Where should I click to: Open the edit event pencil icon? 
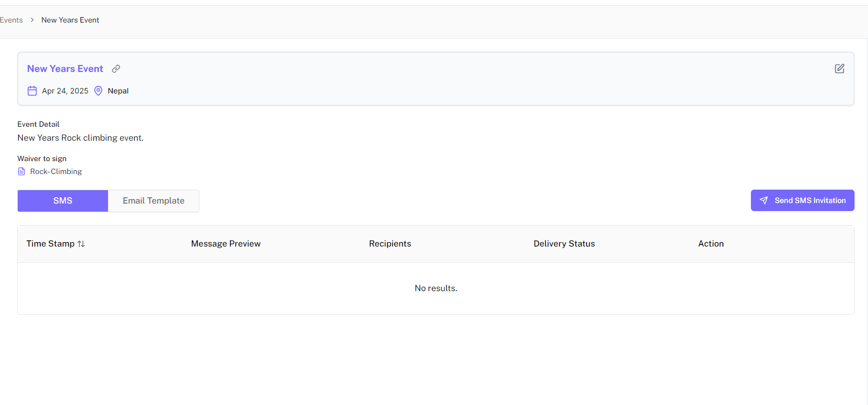point(839,69)
